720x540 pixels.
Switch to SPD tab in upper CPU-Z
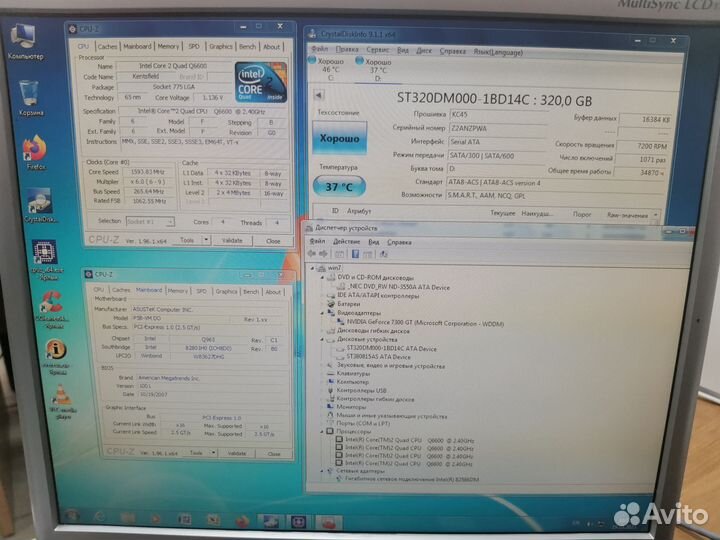(x=194, y=46)
